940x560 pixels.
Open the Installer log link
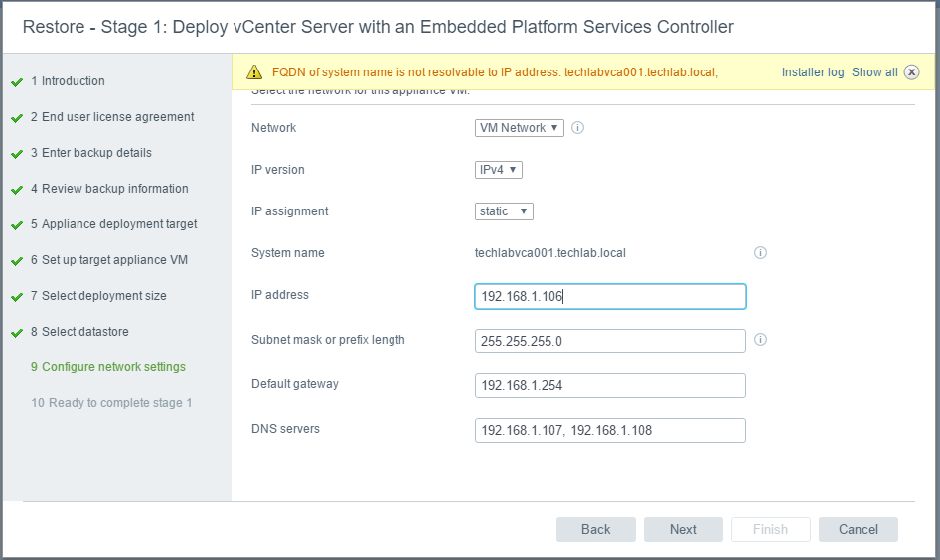812,72
